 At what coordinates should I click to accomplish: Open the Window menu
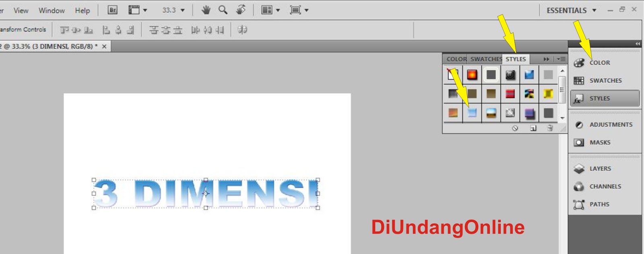[52, 10]
